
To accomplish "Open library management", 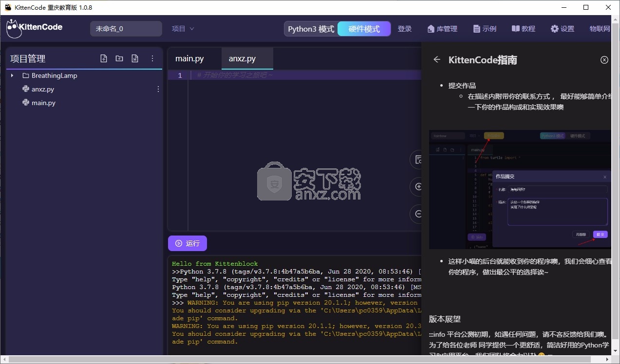I will pyautogui.click(x=442, y=29).
